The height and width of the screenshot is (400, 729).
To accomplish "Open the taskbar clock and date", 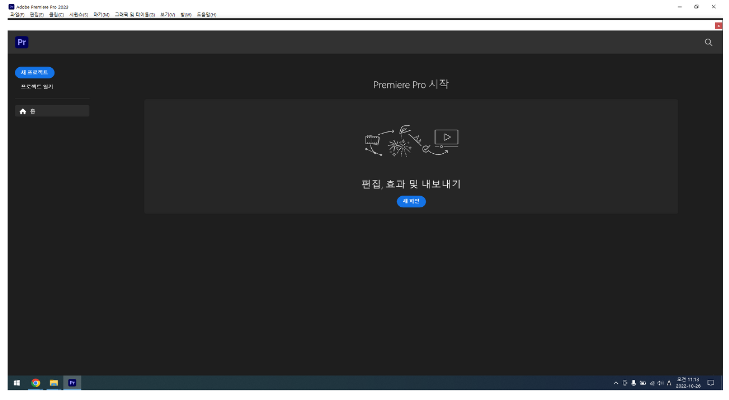I will 688,383.
